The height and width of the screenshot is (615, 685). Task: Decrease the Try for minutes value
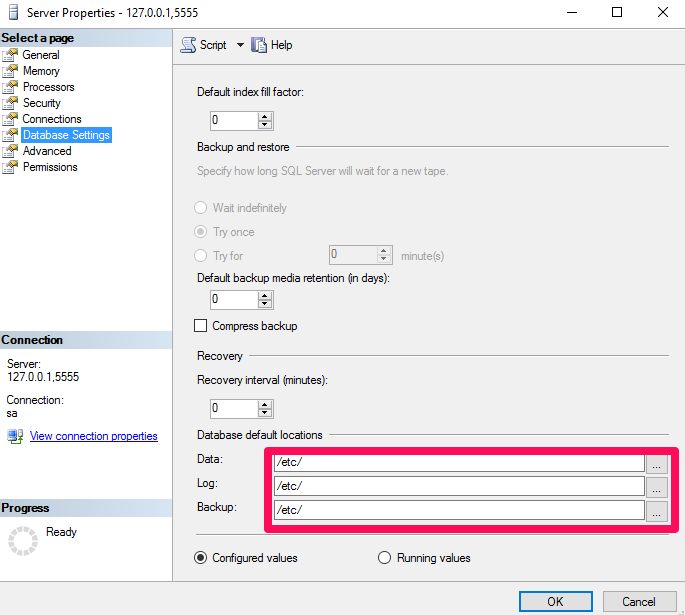[x=384, y=259]
